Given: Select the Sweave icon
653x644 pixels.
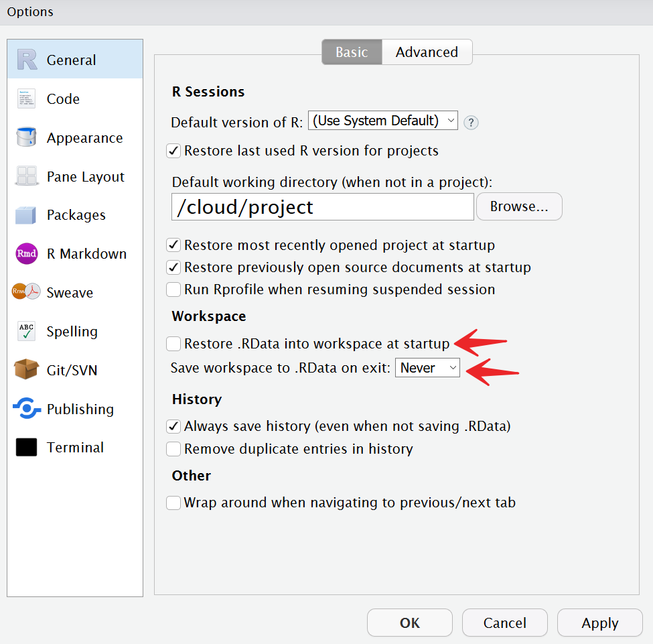Looking at the screenshot, I should (x=27, y=292).
